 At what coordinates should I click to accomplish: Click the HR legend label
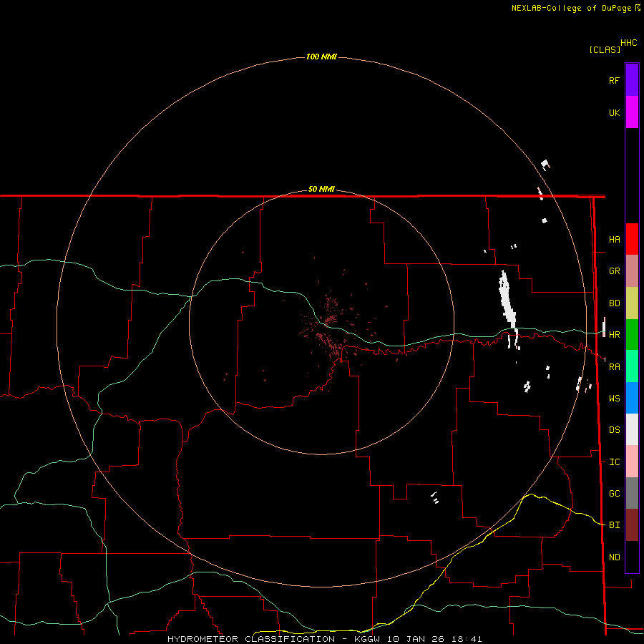click(614, 335)
